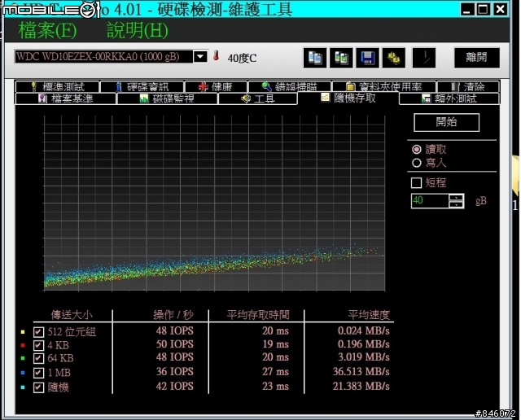Viewport: 521px width, 420px height.
Task: Uncheck the 隨機 random checkbox
Action: click(x=38, y=387)
